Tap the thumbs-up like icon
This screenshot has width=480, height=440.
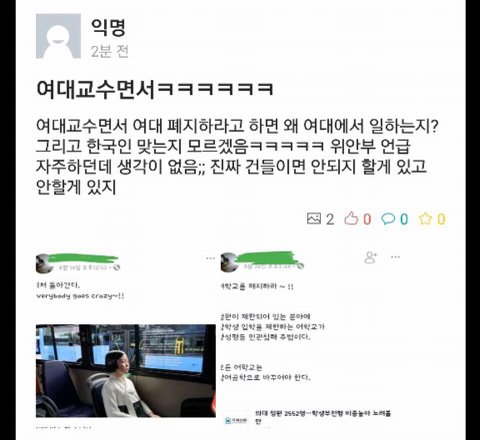click(x=351, y=219)
